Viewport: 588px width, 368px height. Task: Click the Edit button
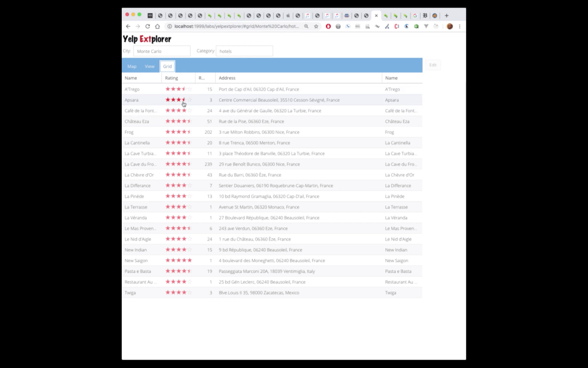pos(433,65)
